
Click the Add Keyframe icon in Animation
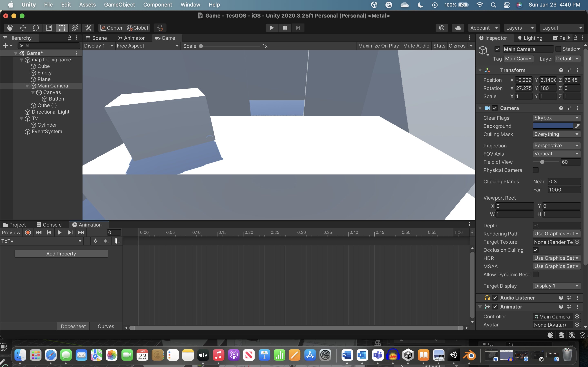[x=106, y=241]
